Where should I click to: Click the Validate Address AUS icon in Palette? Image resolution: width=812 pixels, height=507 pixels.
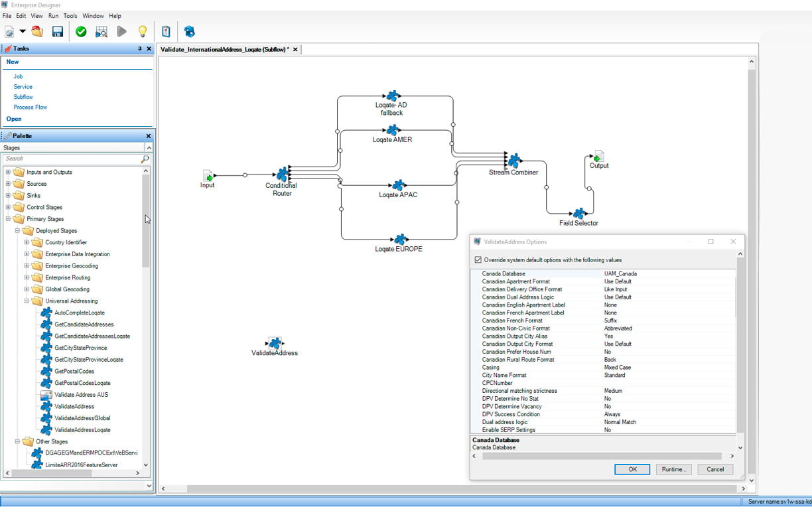(46, 395)
